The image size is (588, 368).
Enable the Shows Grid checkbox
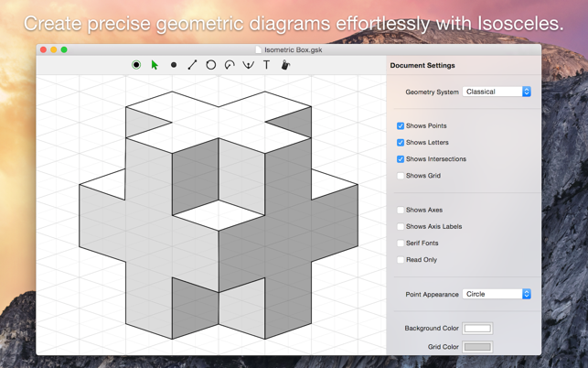(401, 176)
